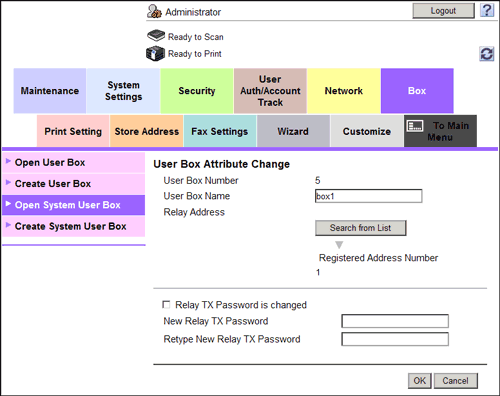This screenshot has width=500, height=396.
Task: Select Create User Box in sidebar
Action: pyautogui.click(x=74, y=184)
